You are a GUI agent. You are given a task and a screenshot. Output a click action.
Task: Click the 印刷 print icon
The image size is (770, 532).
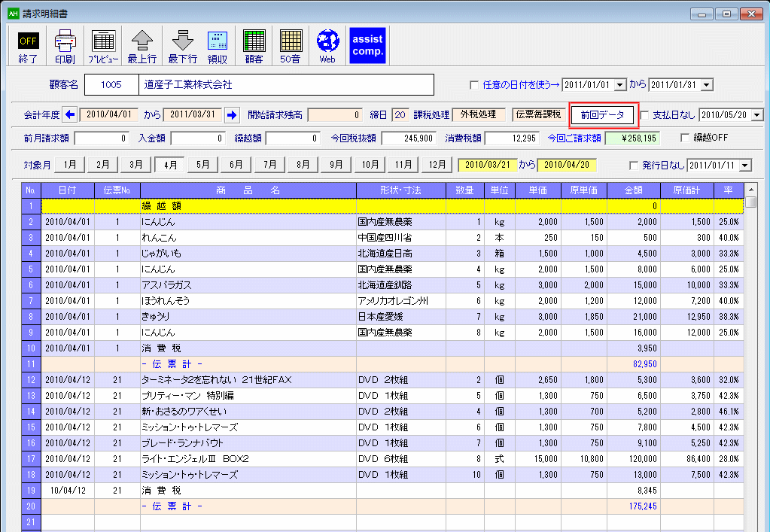[65, 44]
